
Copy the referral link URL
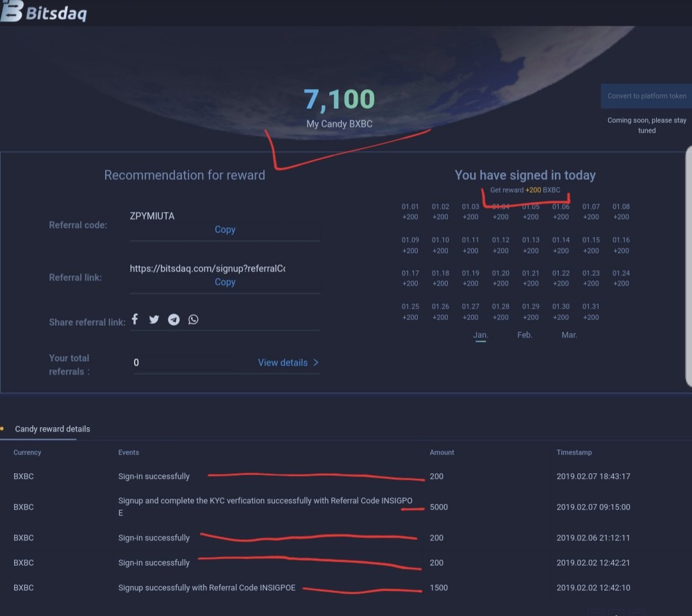(225, 282)
